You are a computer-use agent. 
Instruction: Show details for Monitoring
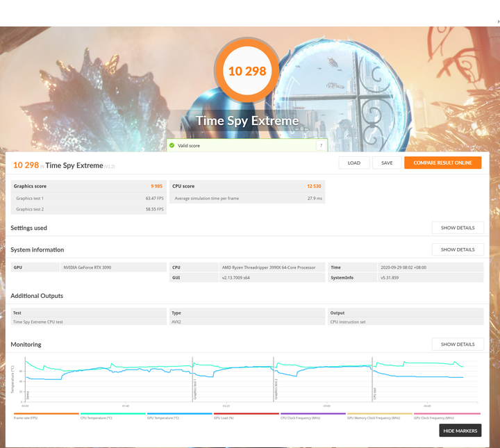pyautogui.click(x=458, y=344)
